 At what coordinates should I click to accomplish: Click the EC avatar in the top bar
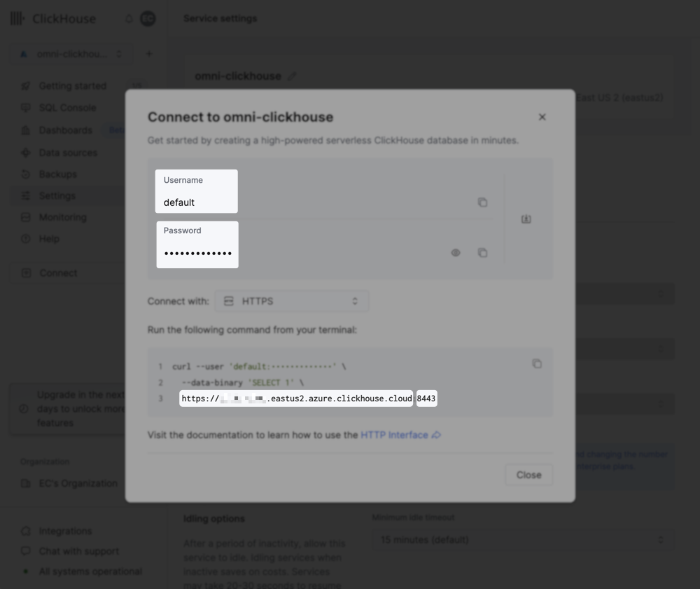pyautogui.click(x=147, y=18)
